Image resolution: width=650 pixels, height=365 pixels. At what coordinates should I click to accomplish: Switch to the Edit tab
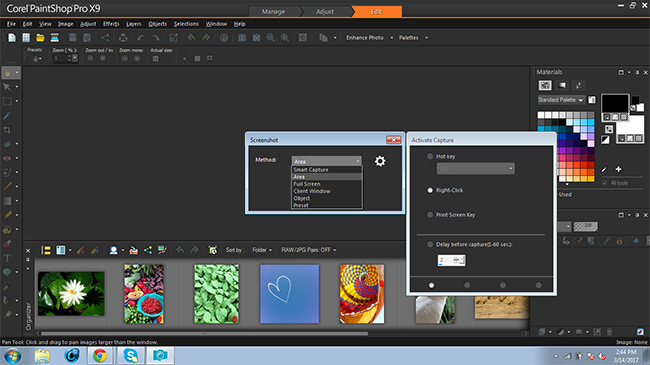(376, 12)
